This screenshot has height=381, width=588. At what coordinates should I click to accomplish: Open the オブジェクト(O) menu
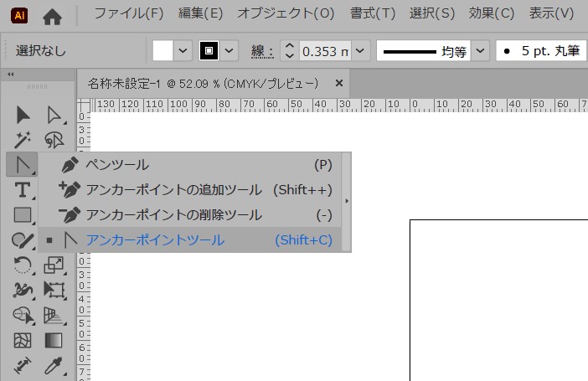286,14
